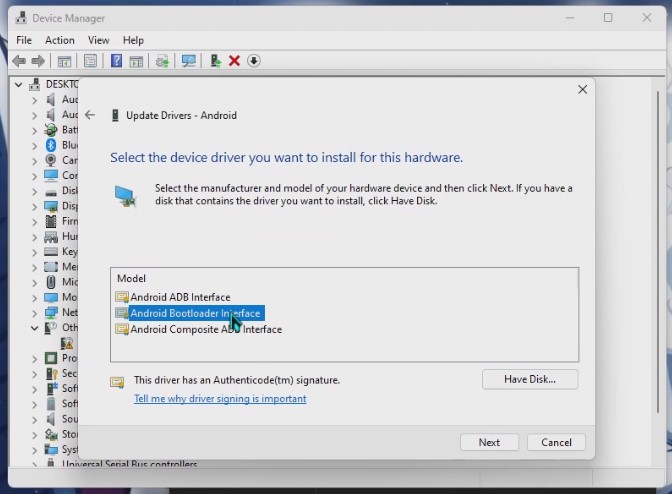Select Android ADB Interface in Model list
The height and width of the screenshot is (494, 672).
[180, 297]
